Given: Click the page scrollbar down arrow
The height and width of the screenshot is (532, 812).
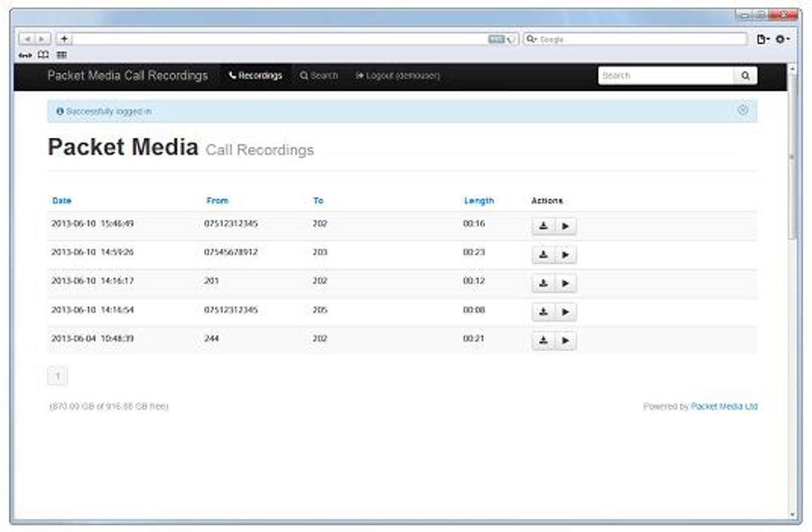Looking at the screenshot, I should (x=792, y=515).
